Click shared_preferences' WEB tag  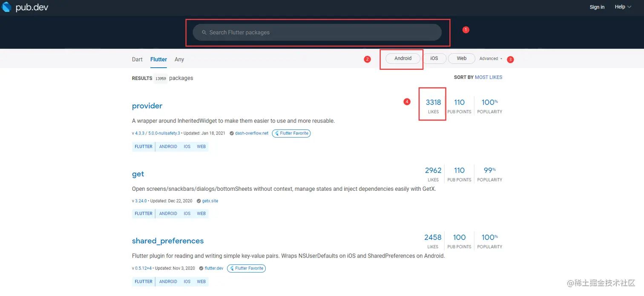201,282
